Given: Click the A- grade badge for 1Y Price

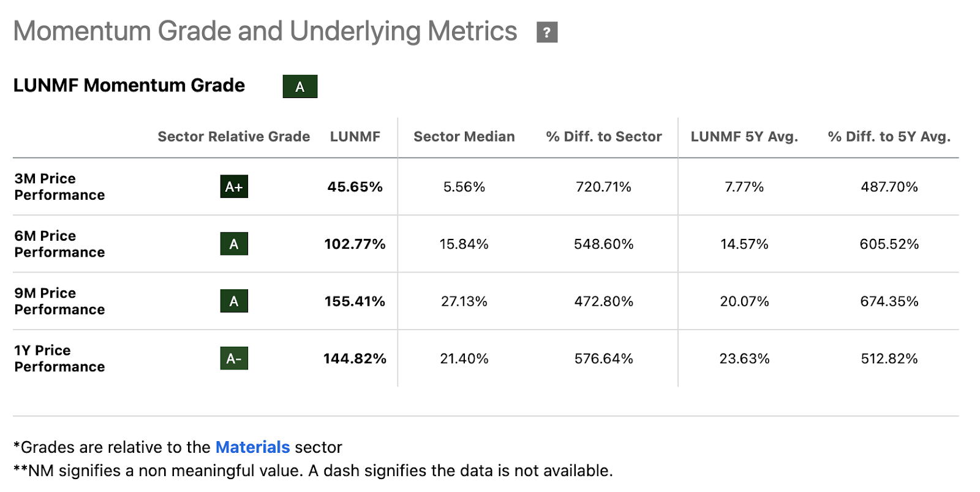Looking at the screenshot, I should click(x=234, y=358).
